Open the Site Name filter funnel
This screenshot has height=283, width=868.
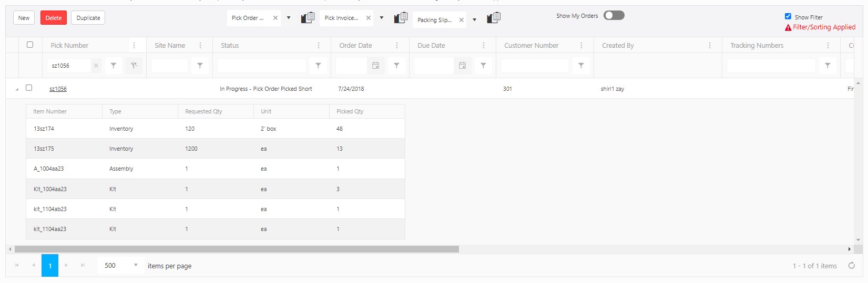coord(200,66)
